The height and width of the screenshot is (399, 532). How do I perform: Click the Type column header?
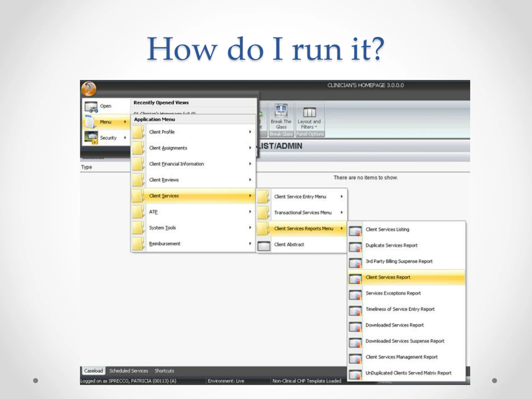coord(87,167)
